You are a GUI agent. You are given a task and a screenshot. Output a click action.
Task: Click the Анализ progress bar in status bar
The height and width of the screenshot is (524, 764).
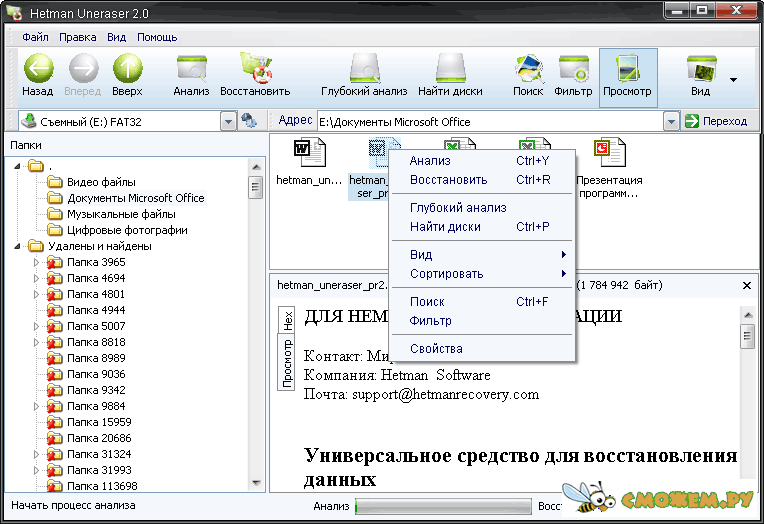(x=443, y=506)
